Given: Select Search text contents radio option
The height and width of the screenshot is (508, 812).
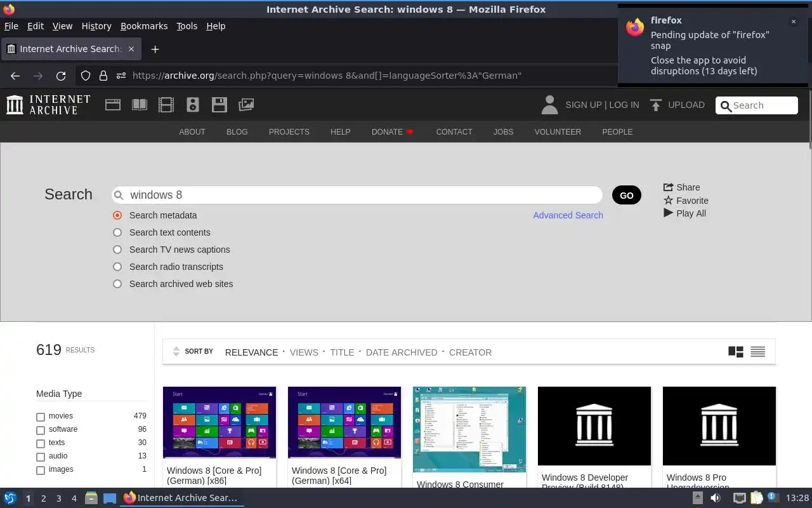Looking at the screenshot, I should [x=117, y=232].
